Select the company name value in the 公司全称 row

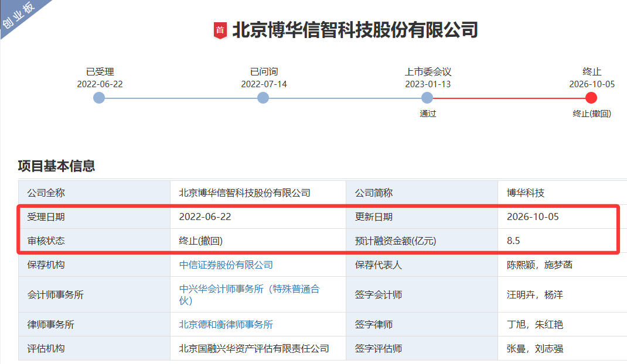(x=245, y=193)
